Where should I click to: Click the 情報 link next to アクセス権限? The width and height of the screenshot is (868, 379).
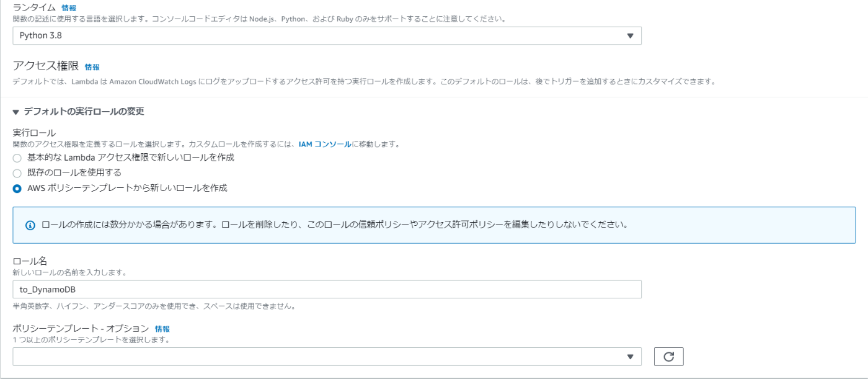coord(92,67)
